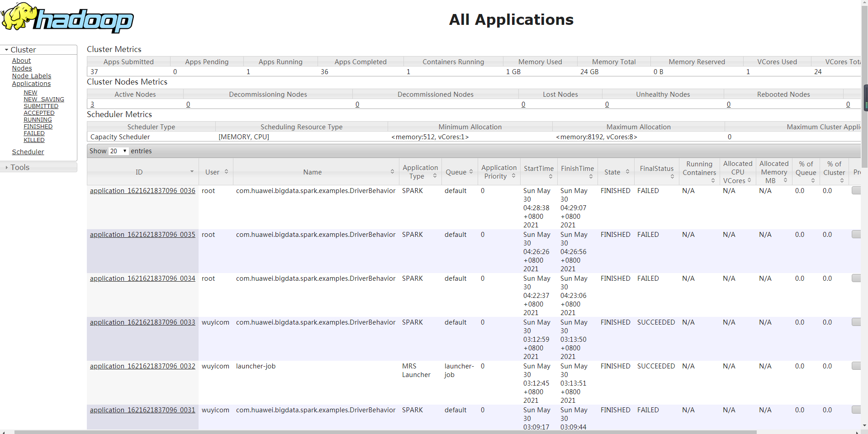
Task: Sort by Application Priority column arrows
Action: (513, 176)
